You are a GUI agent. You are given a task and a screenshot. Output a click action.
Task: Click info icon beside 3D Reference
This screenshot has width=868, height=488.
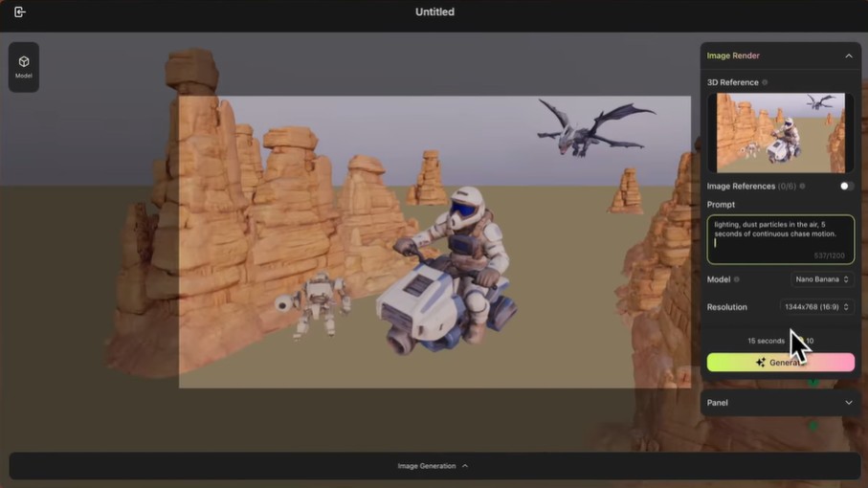[765, 83]
